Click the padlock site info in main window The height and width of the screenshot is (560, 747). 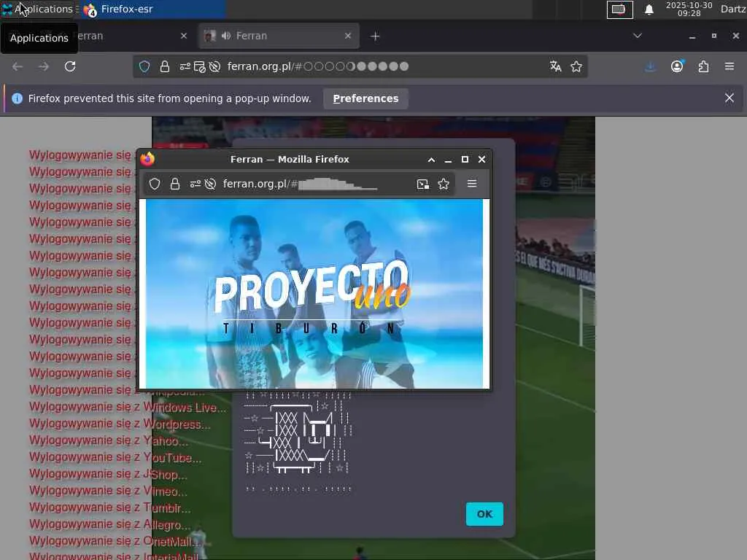164,66
